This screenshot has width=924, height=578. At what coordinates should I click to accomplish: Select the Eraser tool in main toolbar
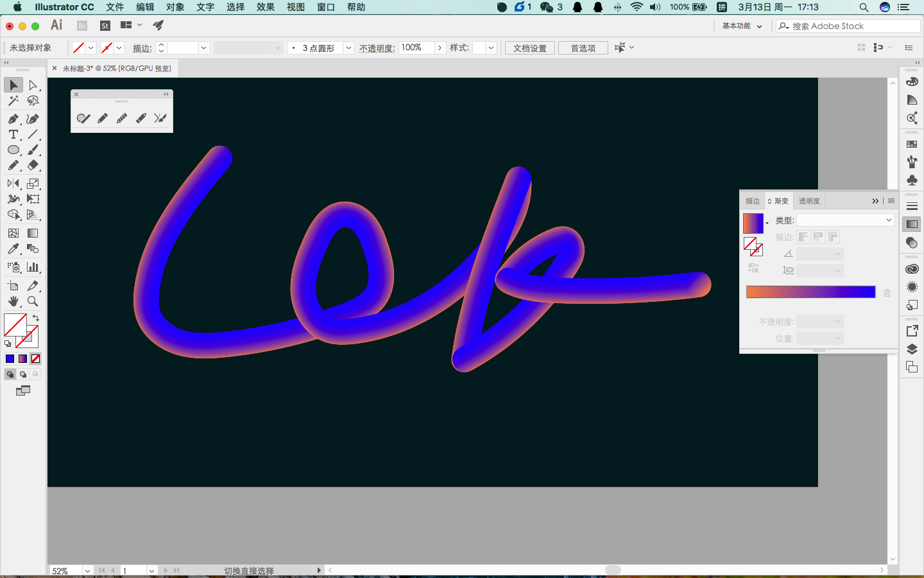coord(33,165)
